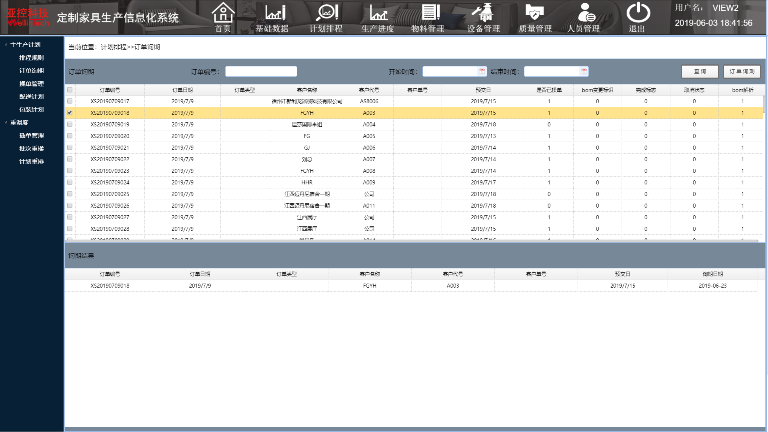Open the 质量管理 handshake icon
Viewport: 768px width, 432px height.
(534, 12)
